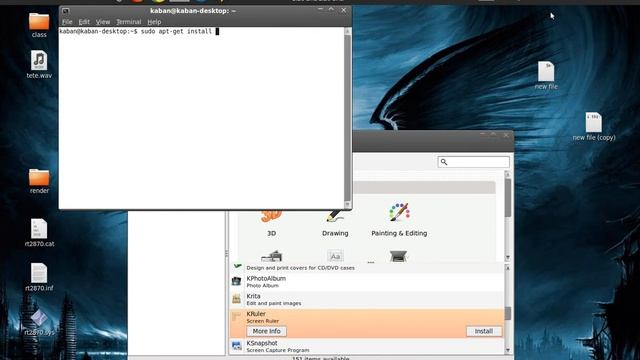Select 'Design and print covers for CD/DVD cases' row
640x360 pixels.
(x=367, y=268)
